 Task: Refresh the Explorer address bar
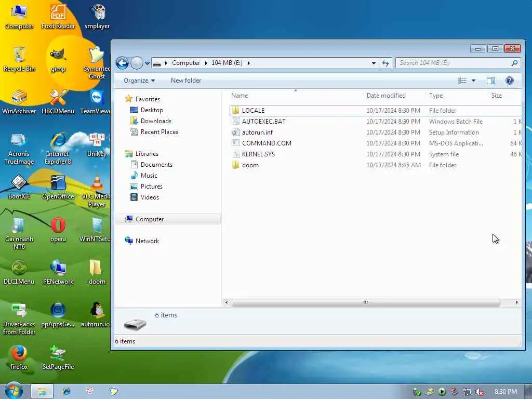pos(385,63)
